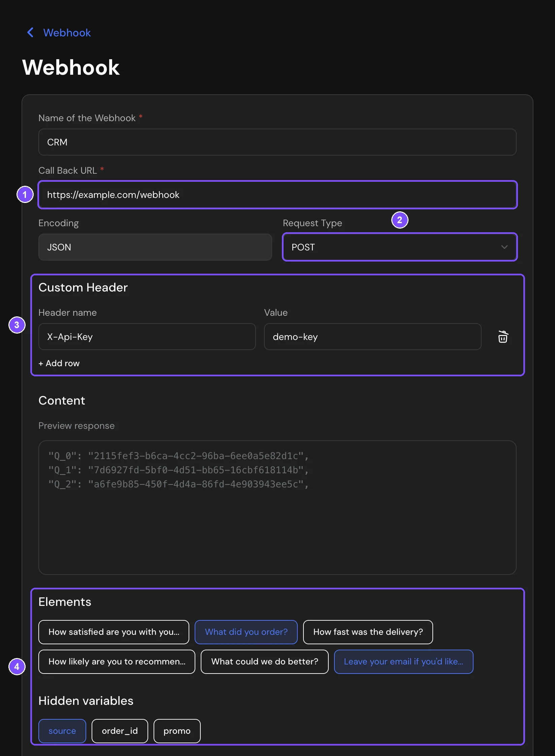Screen dimensions: 555x756
Task: Edit the X-Api-Key header name field
Action: tap(147, 337)
